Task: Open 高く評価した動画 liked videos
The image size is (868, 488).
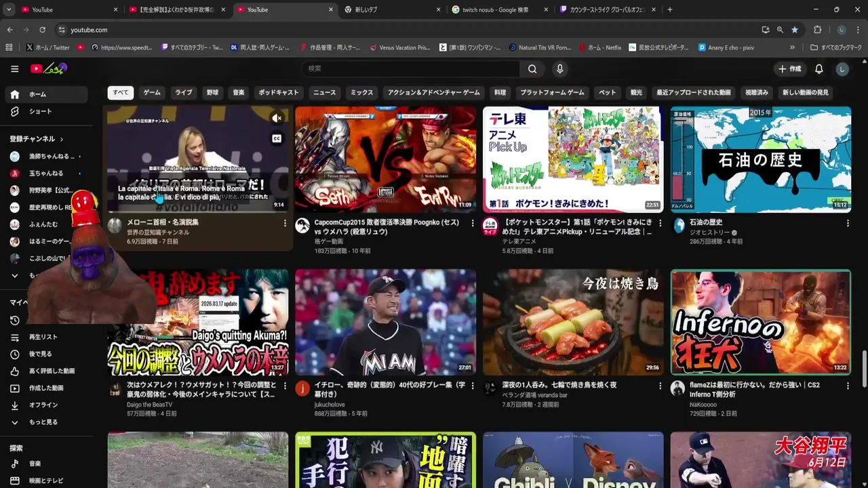Action: tap(45, 371)
